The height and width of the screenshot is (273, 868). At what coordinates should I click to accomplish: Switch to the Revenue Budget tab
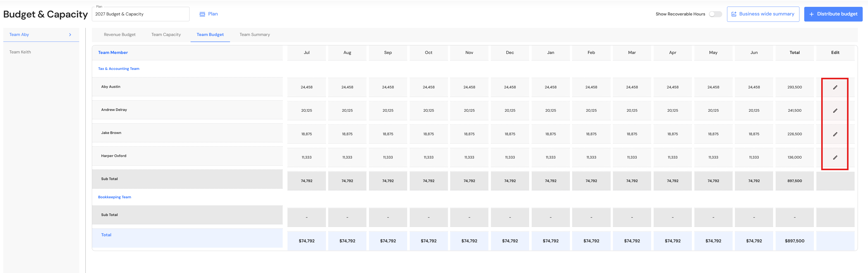[x=120, y=35]
